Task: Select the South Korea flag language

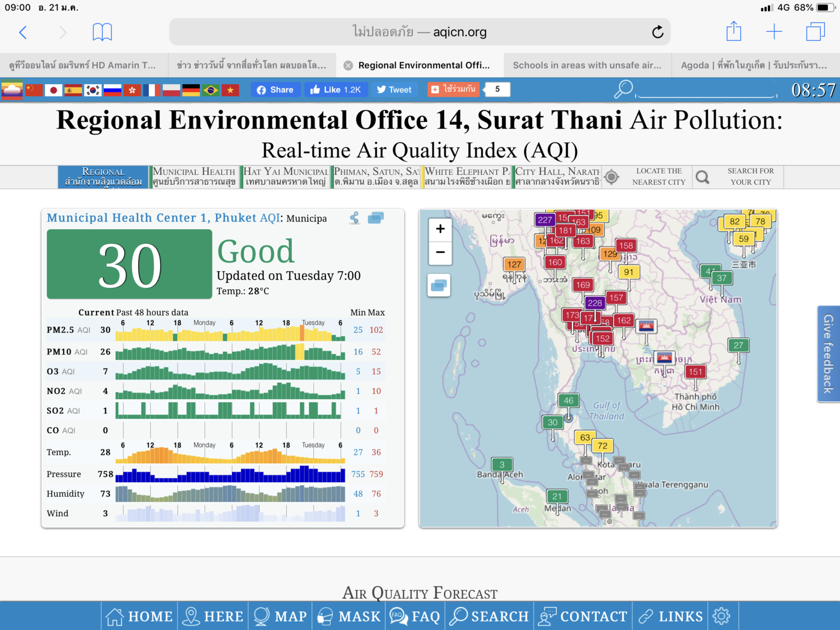Action: (x=93, y=90)
